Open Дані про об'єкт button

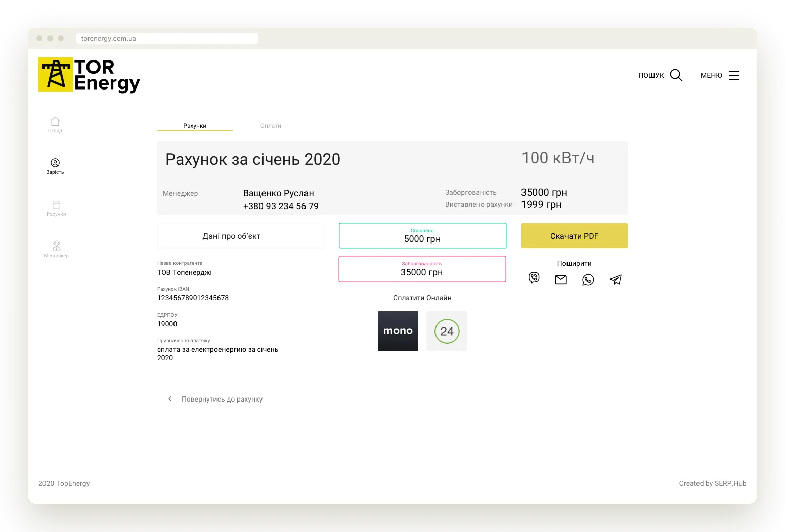241,236
